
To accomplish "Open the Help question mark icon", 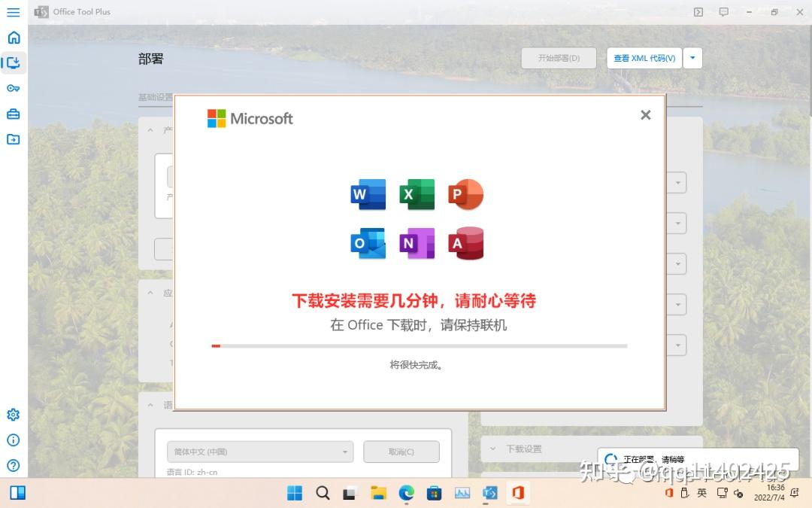I will (x=13, y=465).
